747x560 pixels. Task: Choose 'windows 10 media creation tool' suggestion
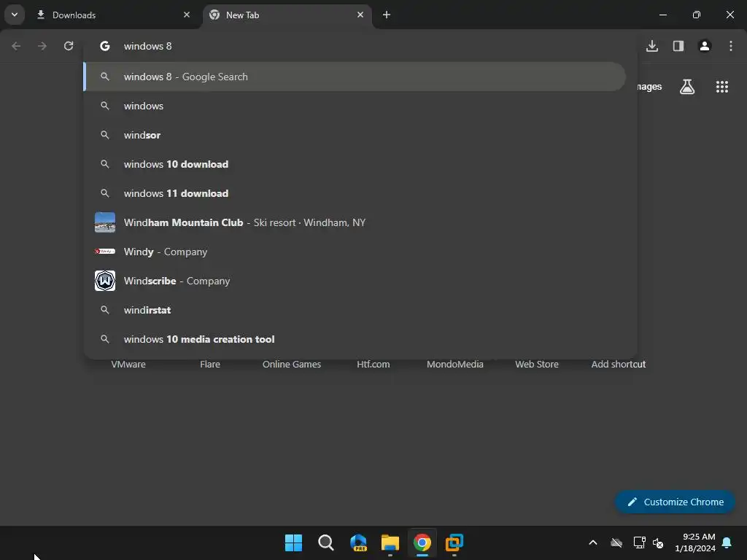pyautogui.click(x=355, y=339)
